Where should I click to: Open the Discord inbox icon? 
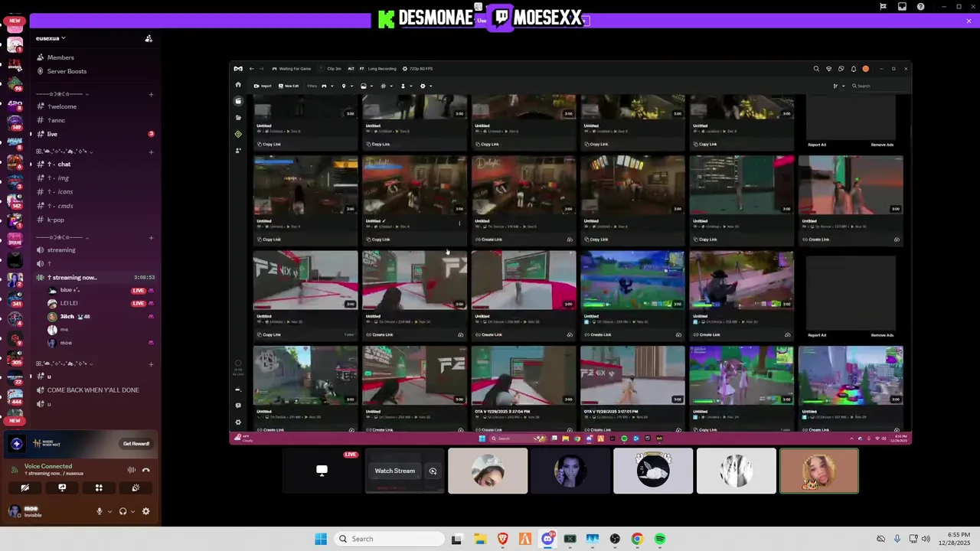coord(902,6)
